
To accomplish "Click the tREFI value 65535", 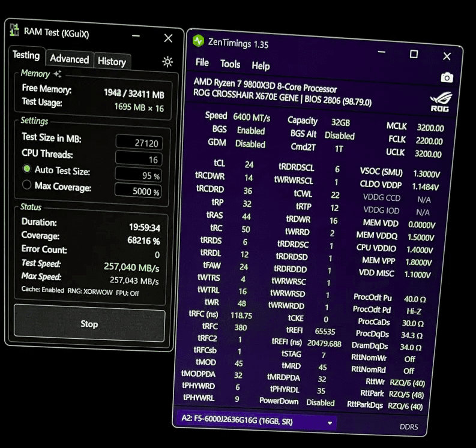I will click(325, 331).
